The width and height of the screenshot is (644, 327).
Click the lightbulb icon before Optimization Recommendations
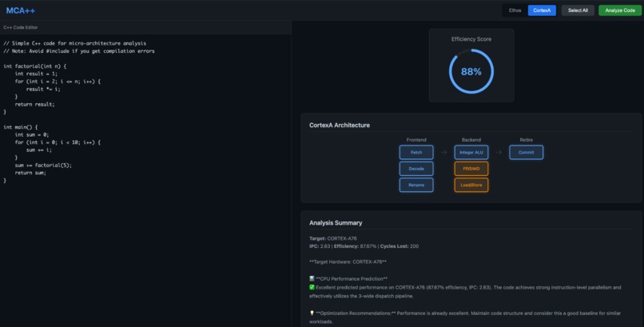point(312,313)
